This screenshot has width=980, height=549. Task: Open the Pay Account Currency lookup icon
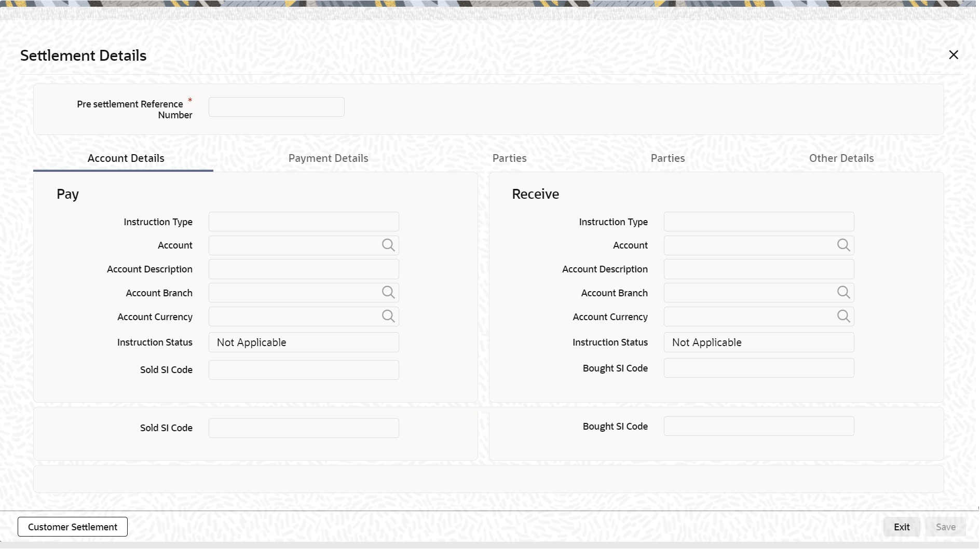(388, 316)
